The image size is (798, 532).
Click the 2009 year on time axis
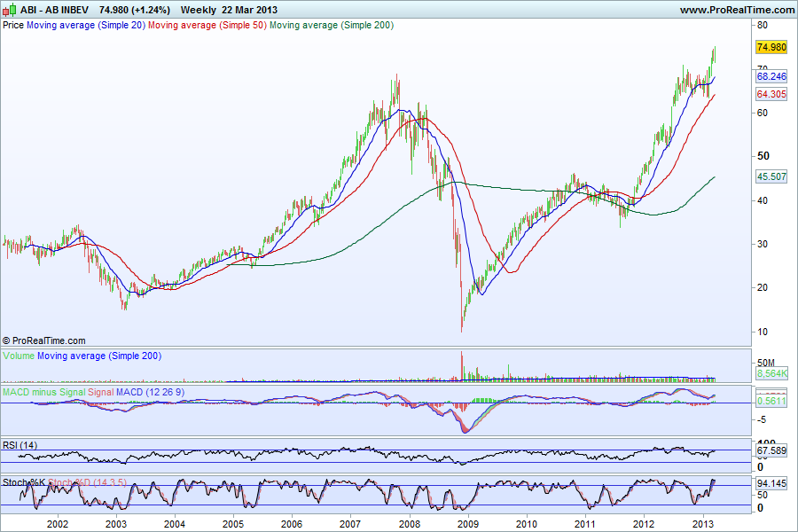[467, 524]
